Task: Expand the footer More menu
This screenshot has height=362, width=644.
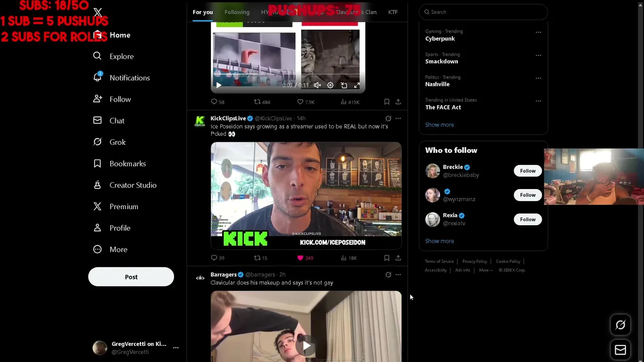Action: click(486, 270)
